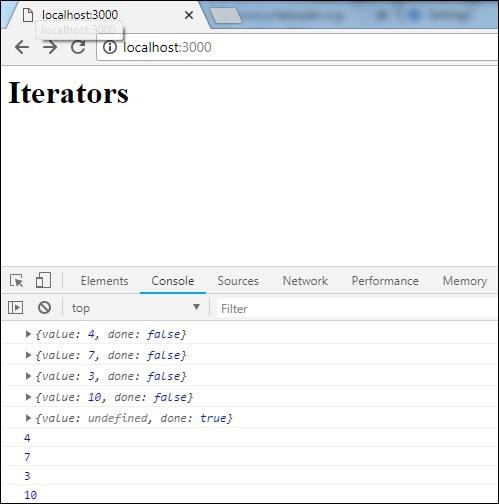Viewport: 499px width, 504px height.
Task: Expand the {value: 4, done: false} object
Action: 28,334
